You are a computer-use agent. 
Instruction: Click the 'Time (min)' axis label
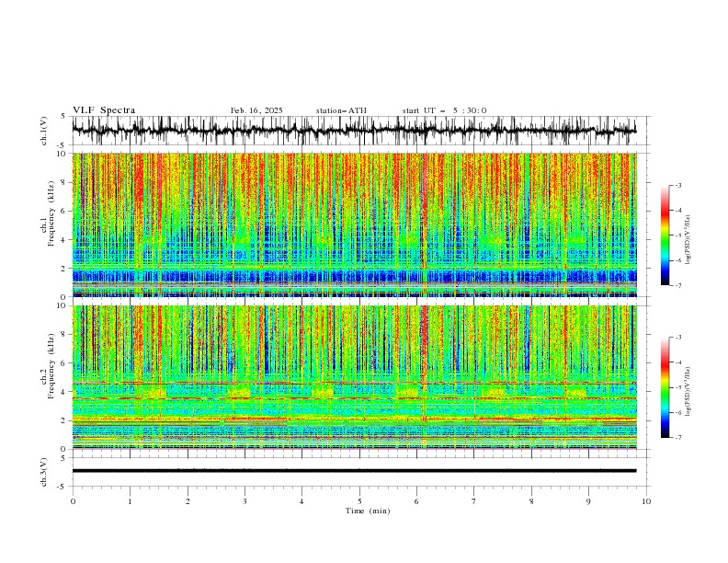coord(368,511)
